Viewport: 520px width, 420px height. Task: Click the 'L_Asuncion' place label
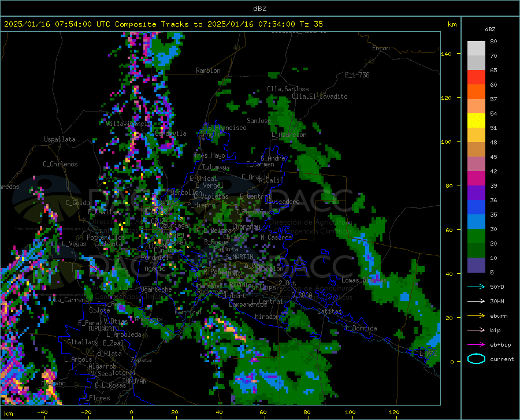[x=289, y=135]
